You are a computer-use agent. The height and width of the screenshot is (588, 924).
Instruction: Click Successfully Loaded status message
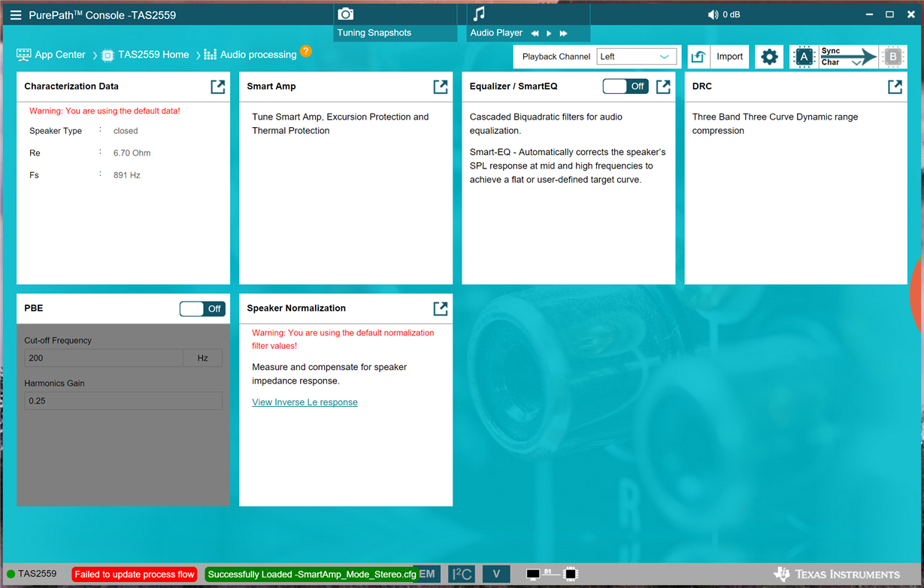[x=312, y=574]
